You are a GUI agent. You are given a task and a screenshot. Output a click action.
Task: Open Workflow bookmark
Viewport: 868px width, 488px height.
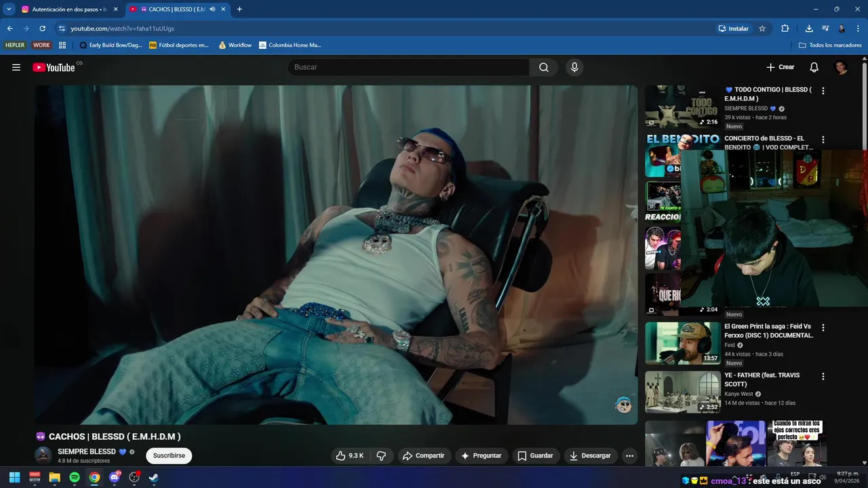(235, 45)
